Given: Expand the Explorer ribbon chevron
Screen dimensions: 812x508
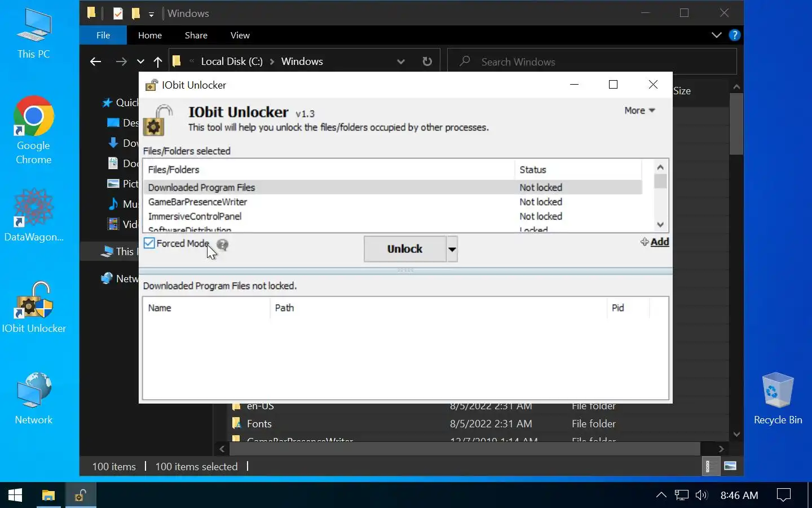Looking at the screenshot, I should point(717,35).
